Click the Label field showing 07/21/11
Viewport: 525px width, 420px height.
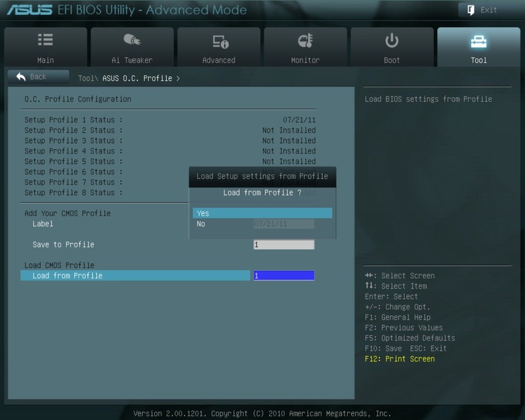283,224
